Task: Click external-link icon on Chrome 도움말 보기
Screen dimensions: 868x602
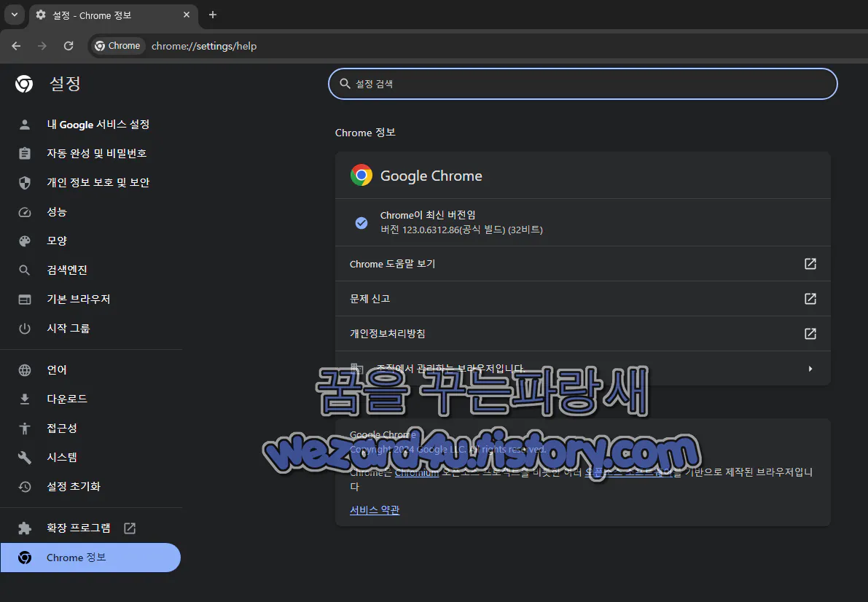Action: pos(810,264)
